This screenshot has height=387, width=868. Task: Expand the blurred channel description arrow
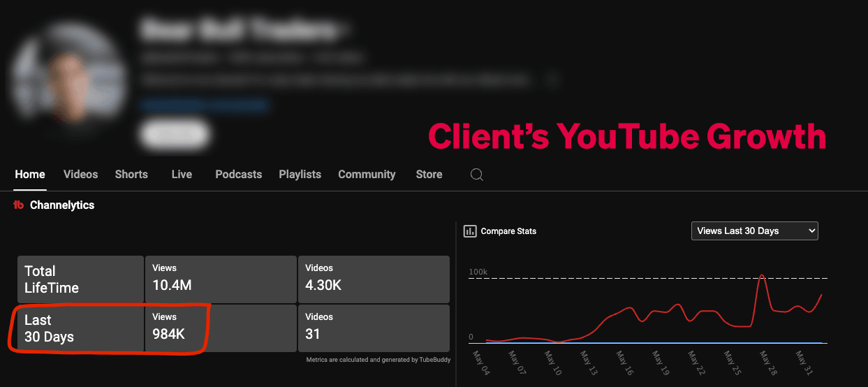[x=552, y=80]
